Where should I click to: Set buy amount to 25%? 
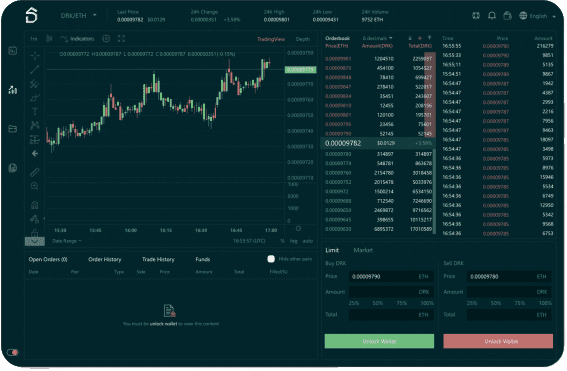click(x=354, y=303)
